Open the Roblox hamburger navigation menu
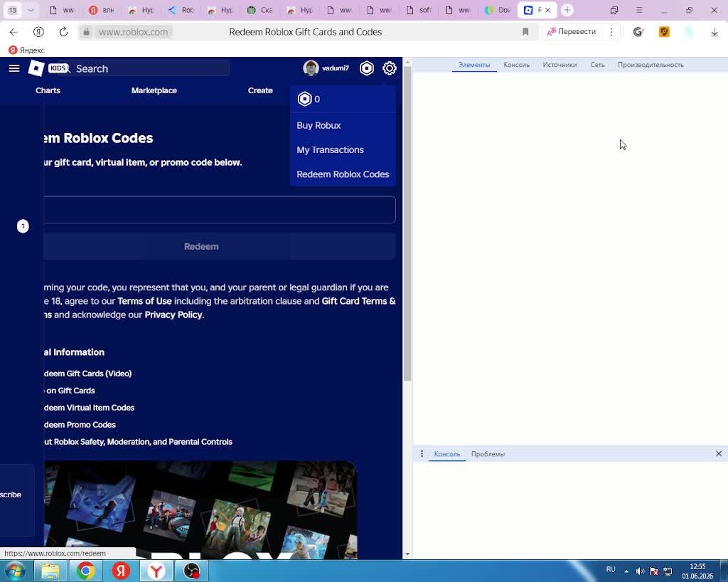This screenshot has width=728, height=582. click(14, 68)
